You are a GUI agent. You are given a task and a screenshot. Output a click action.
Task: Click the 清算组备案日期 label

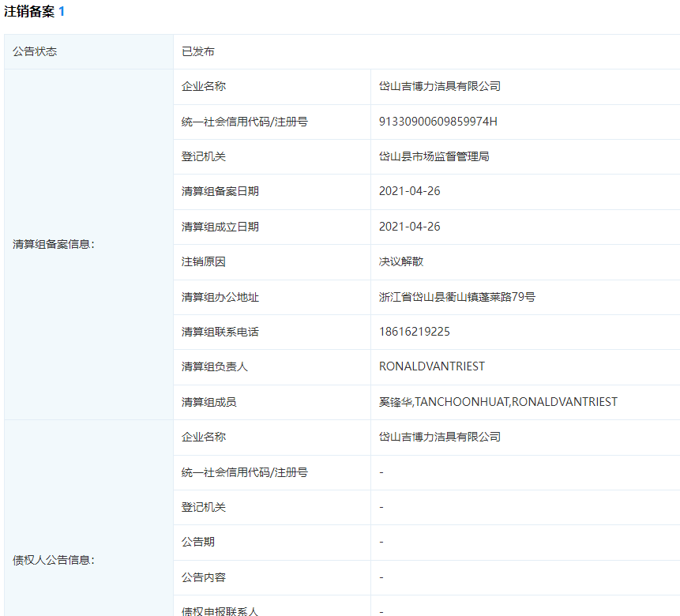coord(220,191)
